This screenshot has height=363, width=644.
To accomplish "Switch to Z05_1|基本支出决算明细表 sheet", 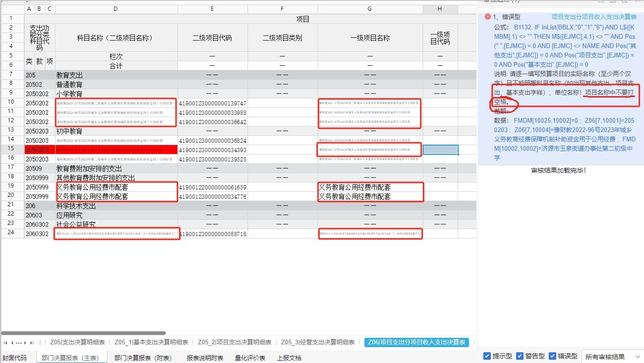I will [151, 342].
